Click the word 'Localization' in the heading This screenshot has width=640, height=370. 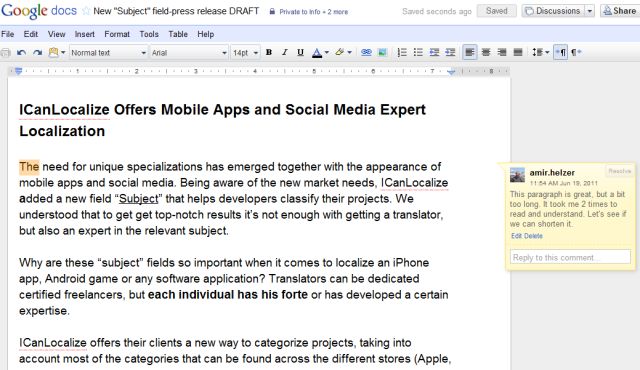[x=62, y=131]
